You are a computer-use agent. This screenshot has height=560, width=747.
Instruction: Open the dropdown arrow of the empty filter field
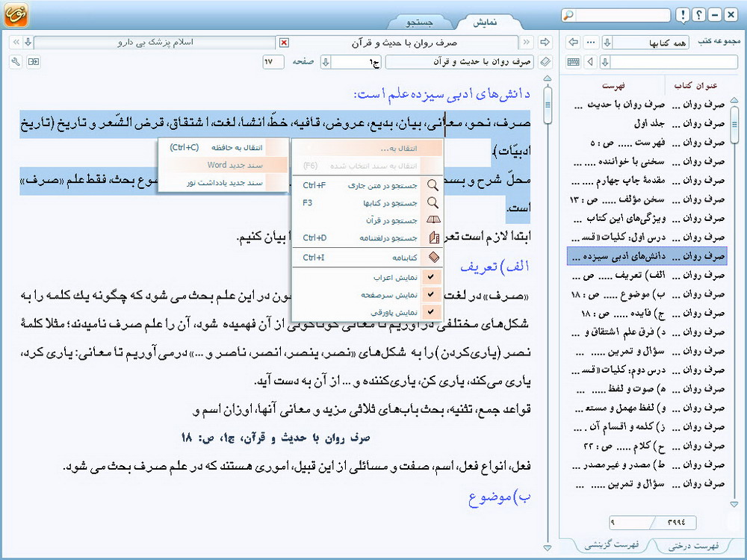(x=605, y=62)
